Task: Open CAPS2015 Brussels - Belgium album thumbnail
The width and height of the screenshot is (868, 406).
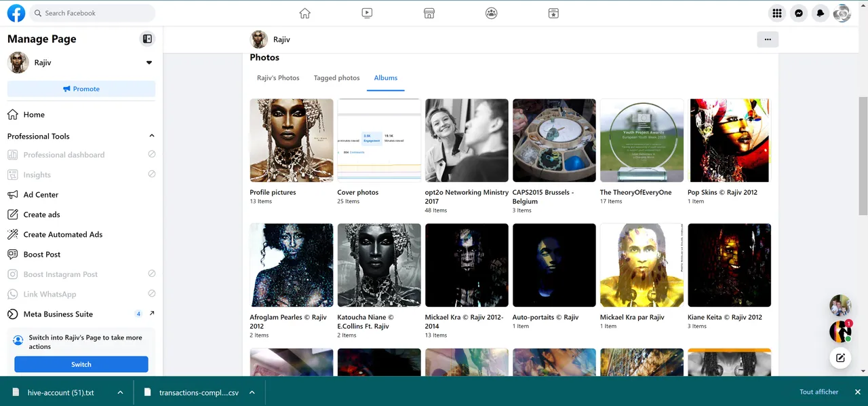Action: click(554, 141)
